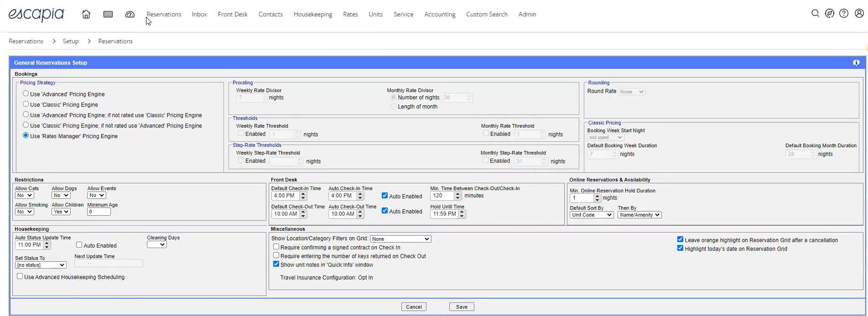Open the Housekeeping menu

point(312,14)
